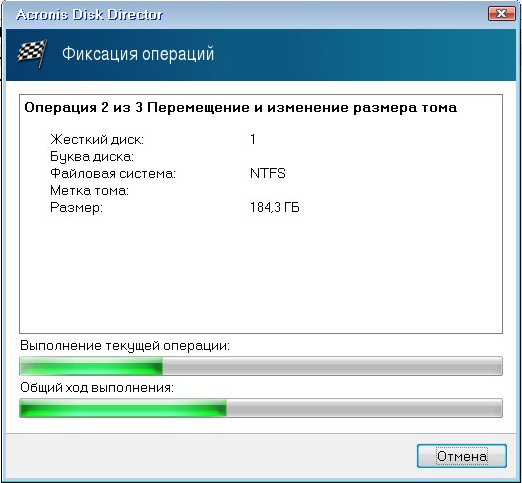
Task: Click the 'Операция 2 из 3' title text
Action: tap(83, 108)
